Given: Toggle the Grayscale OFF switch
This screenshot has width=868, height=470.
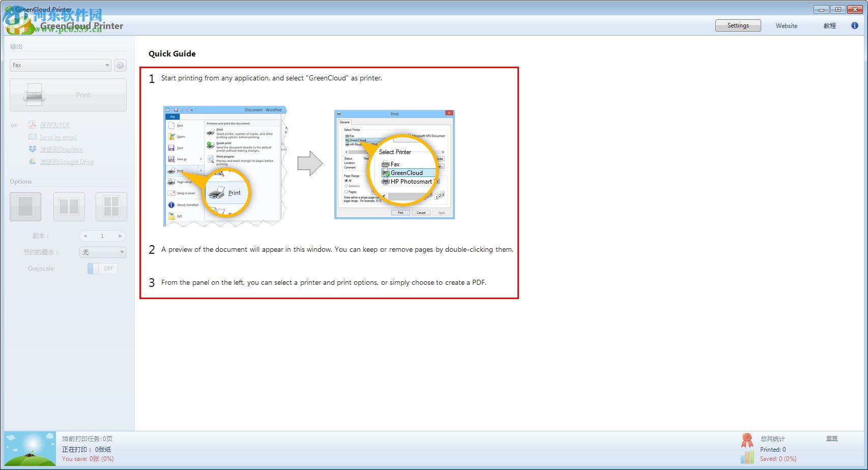Looking at the screenshot, I should pos(103,269).
